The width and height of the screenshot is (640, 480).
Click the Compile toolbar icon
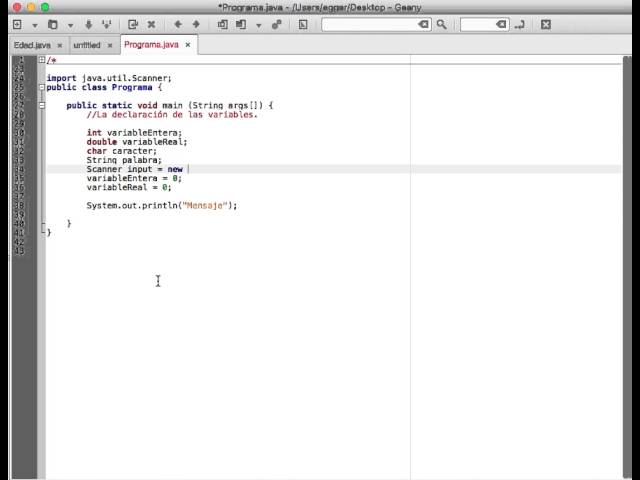coord(222,24)
